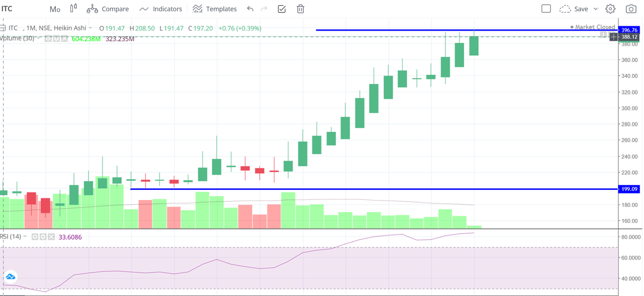Click the high price value H 208.50
The width and height of the screenshot is (644, 296).
coord(142,28)
